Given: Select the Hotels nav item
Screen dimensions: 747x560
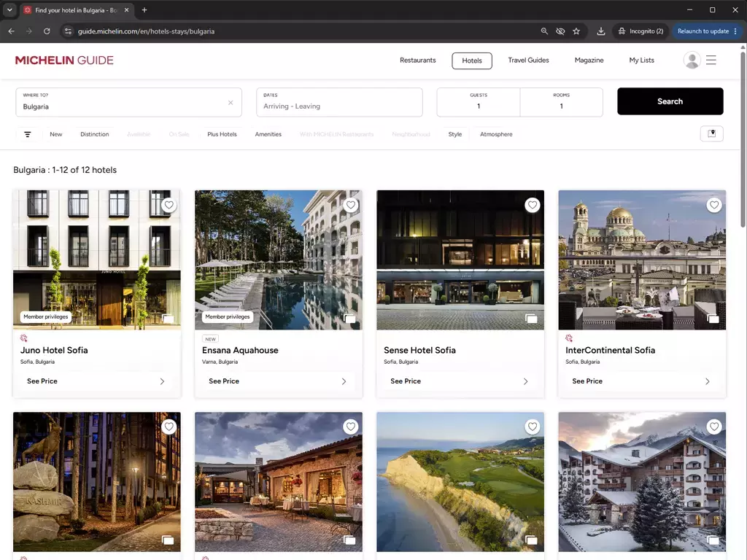Looking at the screenshot, I should pyautogui.click(x=472, y=61).
